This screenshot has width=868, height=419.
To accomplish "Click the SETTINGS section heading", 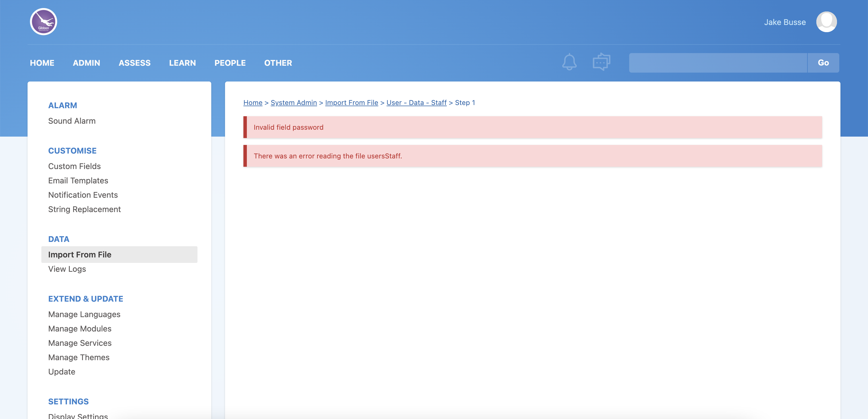I will pyautogui.click(x=68, y=401).
